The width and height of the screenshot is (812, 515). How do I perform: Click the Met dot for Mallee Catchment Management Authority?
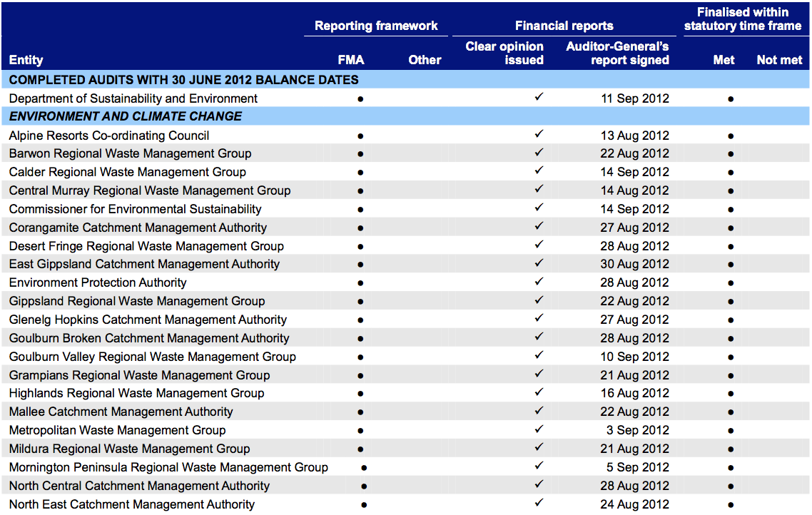point(731,412)
